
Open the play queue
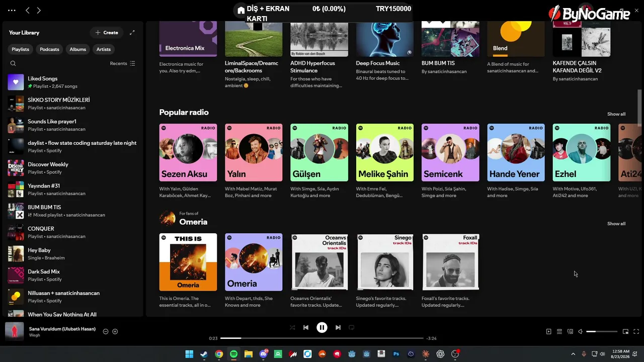[x=559, y=331]
